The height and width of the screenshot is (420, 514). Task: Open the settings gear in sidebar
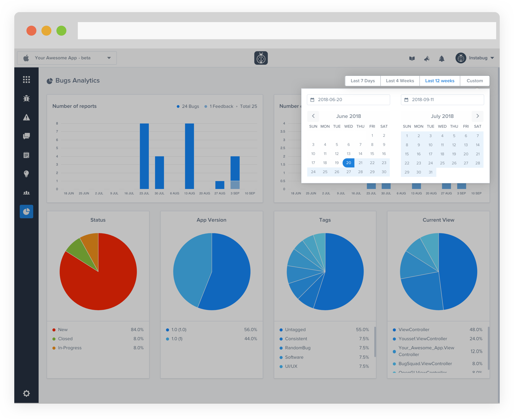point(26,393)
